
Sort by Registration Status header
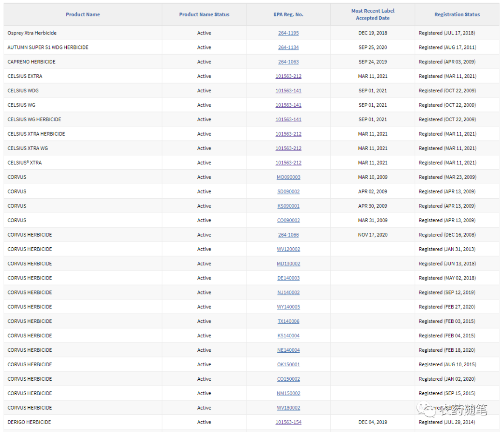coord(457,14)
